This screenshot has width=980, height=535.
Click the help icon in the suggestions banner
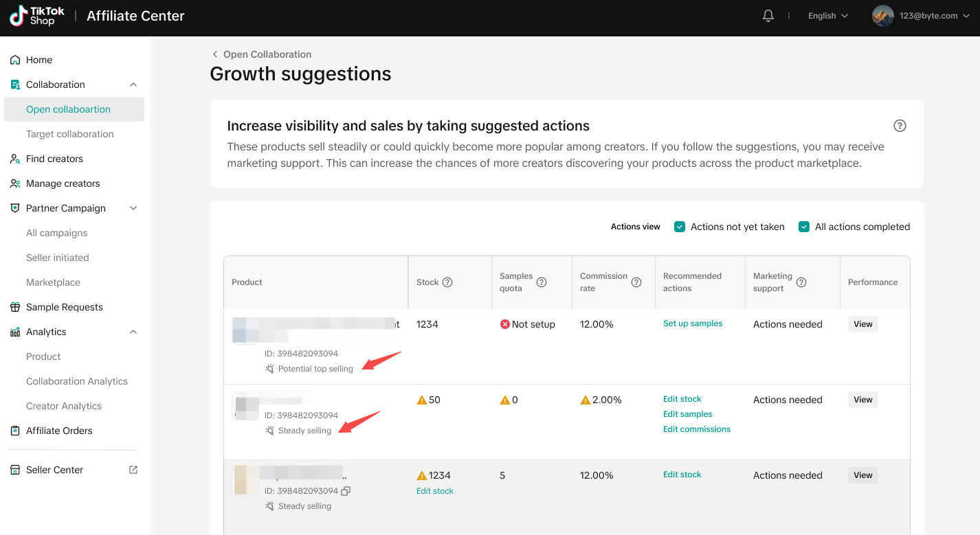[900, 126]
